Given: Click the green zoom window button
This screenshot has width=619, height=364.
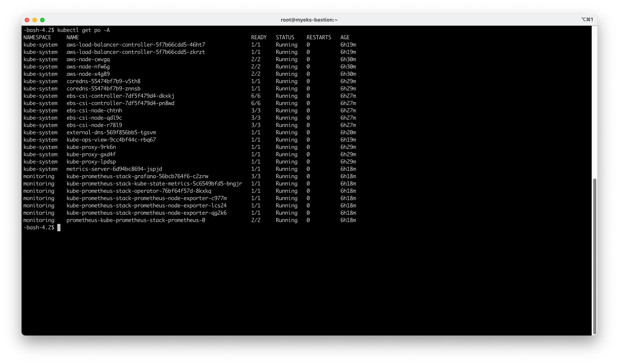Looking at the screenshot, I should [42, 20].
